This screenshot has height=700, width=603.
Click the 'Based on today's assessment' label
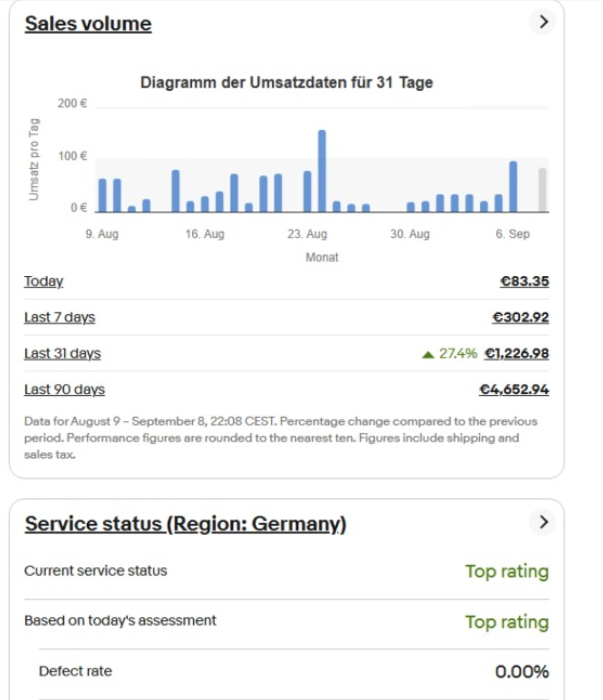point(120,620)
